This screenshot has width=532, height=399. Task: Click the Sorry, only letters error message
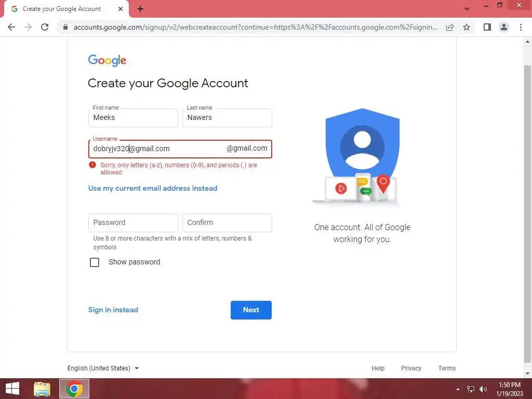pyautogui.click(x=179, y=169)
